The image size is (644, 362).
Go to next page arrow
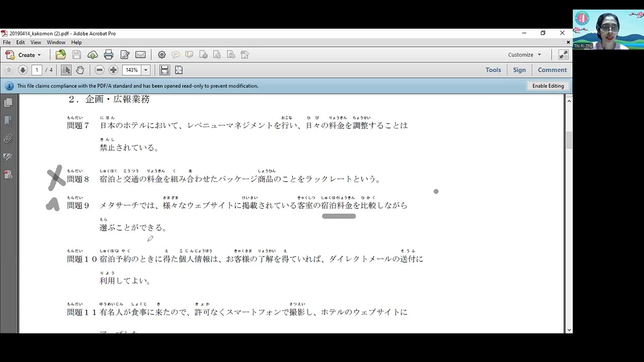pos(23,70)
